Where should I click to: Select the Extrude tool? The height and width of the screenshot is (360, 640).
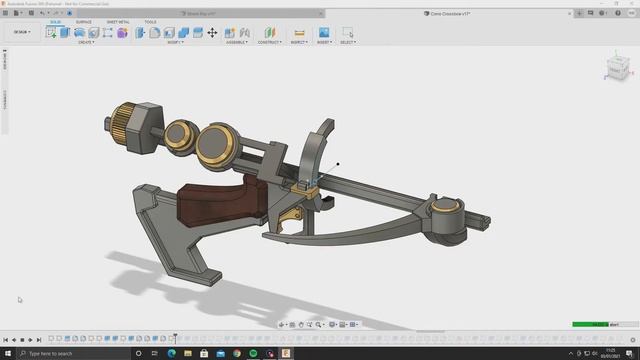pos(65,33)
